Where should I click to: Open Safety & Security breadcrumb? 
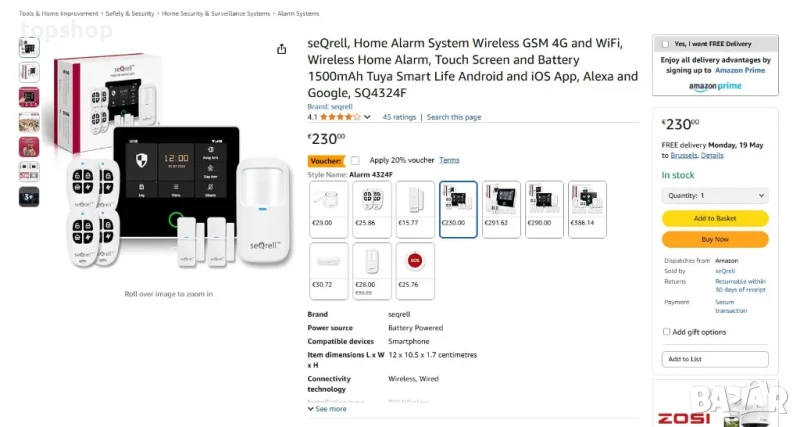pyautogui.click(x=131, y=14)
